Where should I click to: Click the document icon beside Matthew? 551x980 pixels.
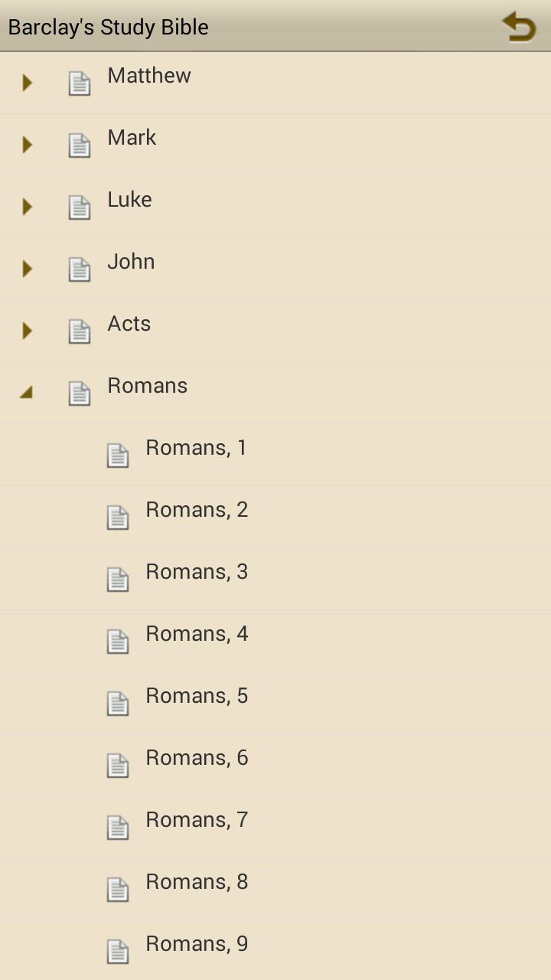[x=79, y=82]
